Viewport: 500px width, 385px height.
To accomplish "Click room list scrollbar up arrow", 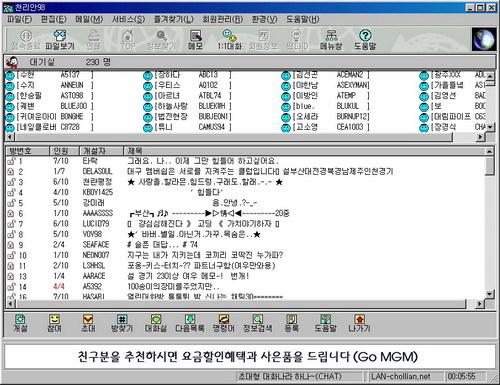I will coord(489,151).
